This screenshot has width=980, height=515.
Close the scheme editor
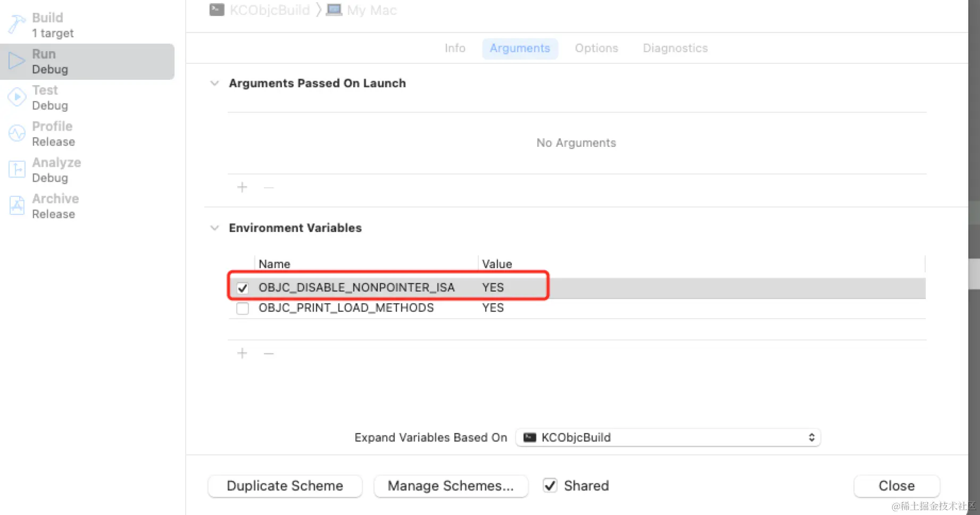coord(896,486)
